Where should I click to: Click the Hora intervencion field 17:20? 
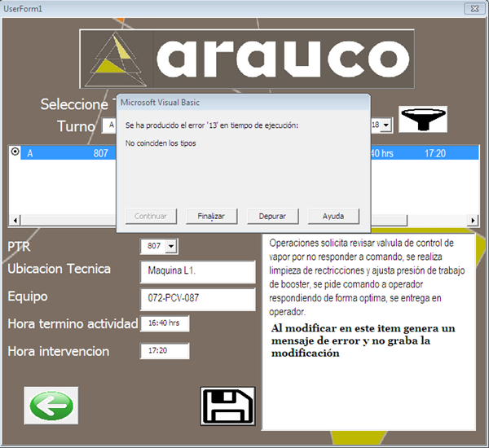(165, 351)
